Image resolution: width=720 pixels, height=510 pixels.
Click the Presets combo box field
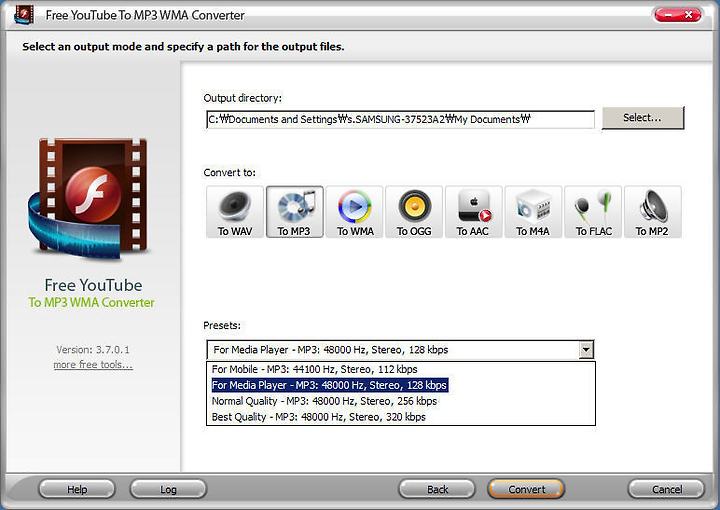click(400, 350)
